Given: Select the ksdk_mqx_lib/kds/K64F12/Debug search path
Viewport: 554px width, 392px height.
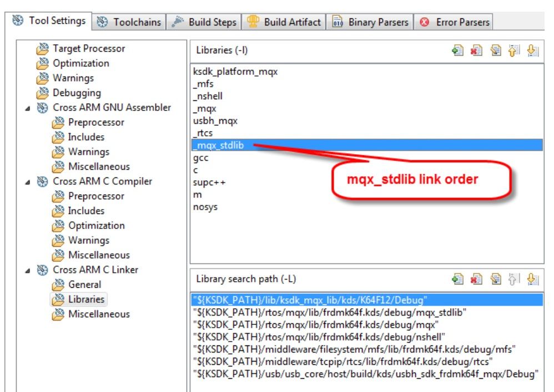Looking at the screenshot, I should click(367, 301).
